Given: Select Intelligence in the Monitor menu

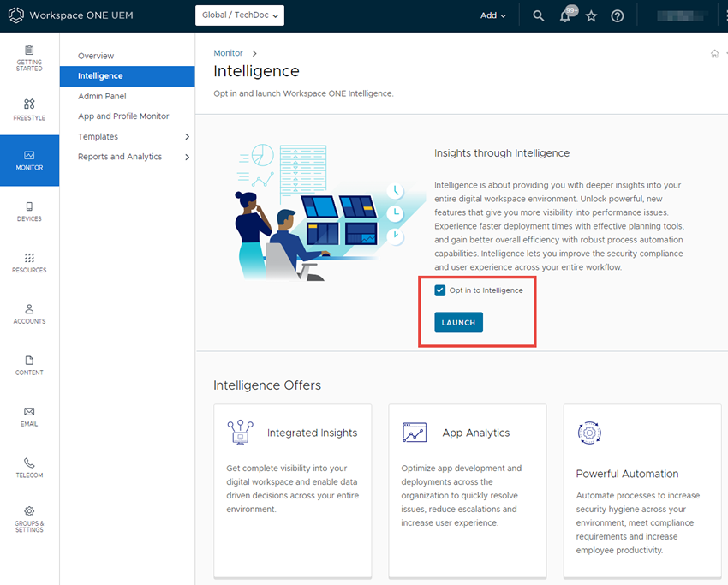Looking at the screenshot, I should [128, 76].
